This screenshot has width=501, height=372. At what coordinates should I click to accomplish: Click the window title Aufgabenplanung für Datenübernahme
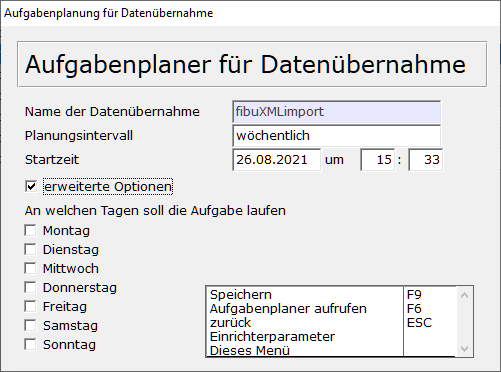pyautogui.click(x=108, y=13)
